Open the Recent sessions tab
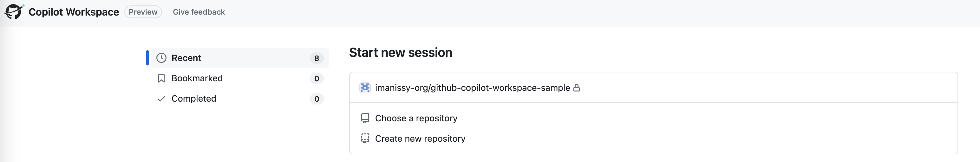Viewport: 980px width, 162px height. pyautogui.click(x=186, y=58)
